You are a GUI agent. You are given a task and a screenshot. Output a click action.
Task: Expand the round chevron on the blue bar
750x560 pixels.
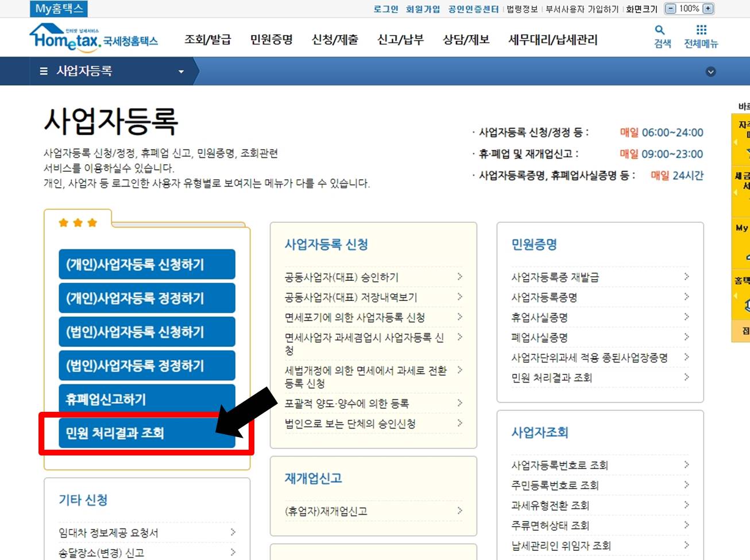(x=711, y=72)
